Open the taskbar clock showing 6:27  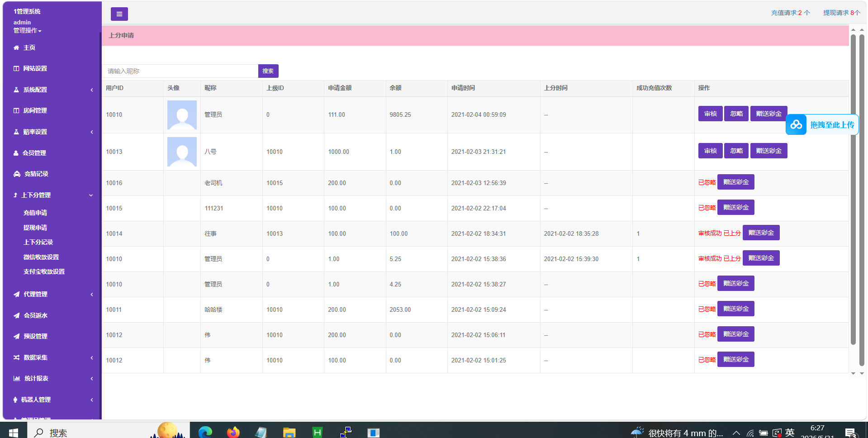coord(817,432)
